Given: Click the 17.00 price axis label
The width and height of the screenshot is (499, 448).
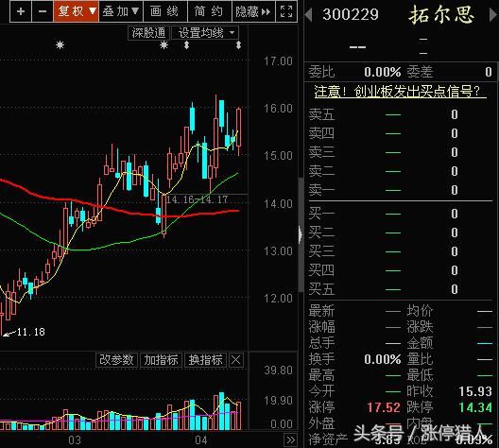Looking at the screenshot, I should 278,61.
